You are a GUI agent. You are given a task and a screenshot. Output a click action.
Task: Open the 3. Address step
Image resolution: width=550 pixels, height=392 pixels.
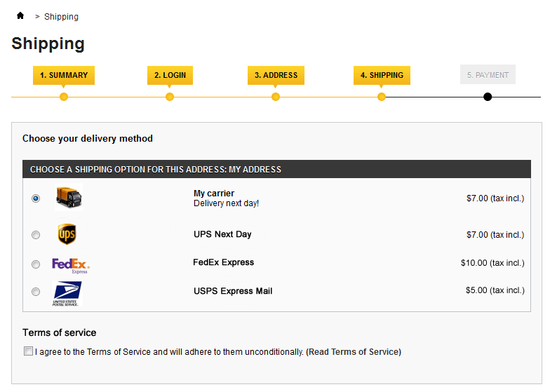(x=276, y=75)
